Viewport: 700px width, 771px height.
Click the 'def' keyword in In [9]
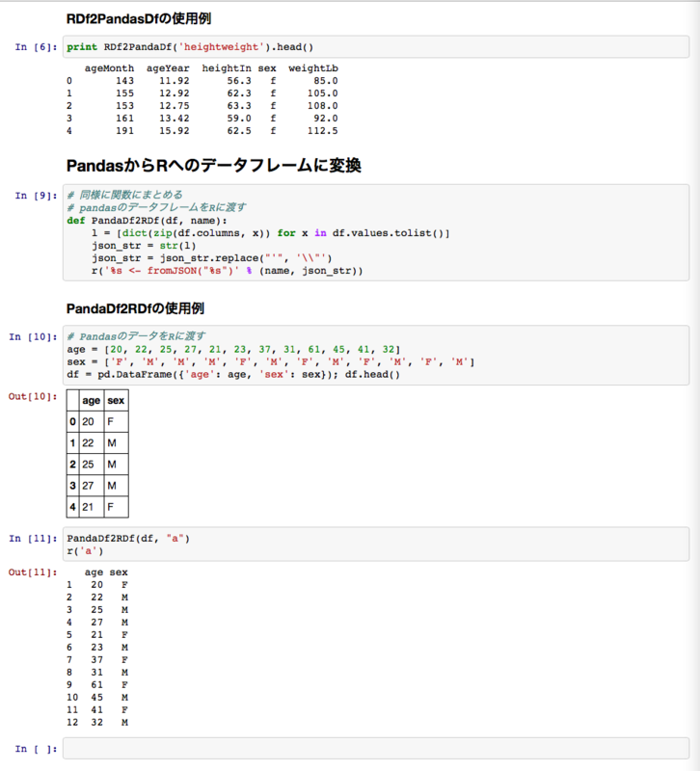coord(76,221)
